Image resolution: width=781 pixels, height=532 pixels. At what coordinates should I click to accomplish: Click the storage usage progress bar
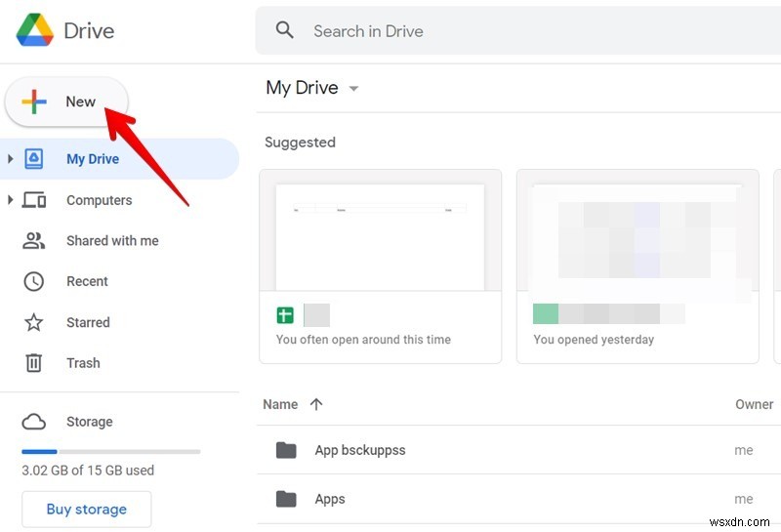click(111, 451)
